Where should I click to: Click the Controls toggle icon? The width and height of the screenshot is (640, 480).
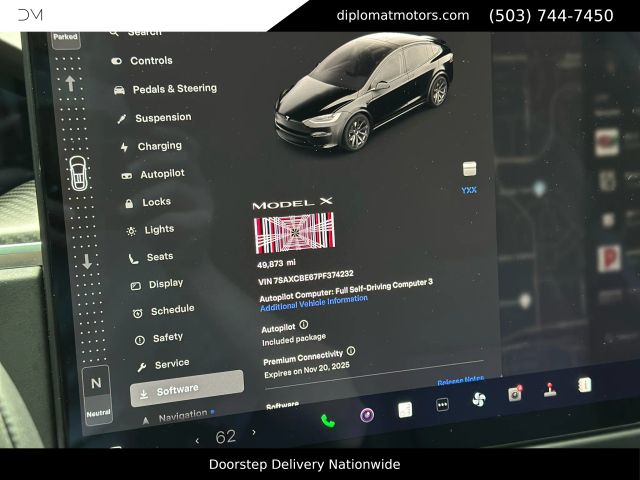116,61
